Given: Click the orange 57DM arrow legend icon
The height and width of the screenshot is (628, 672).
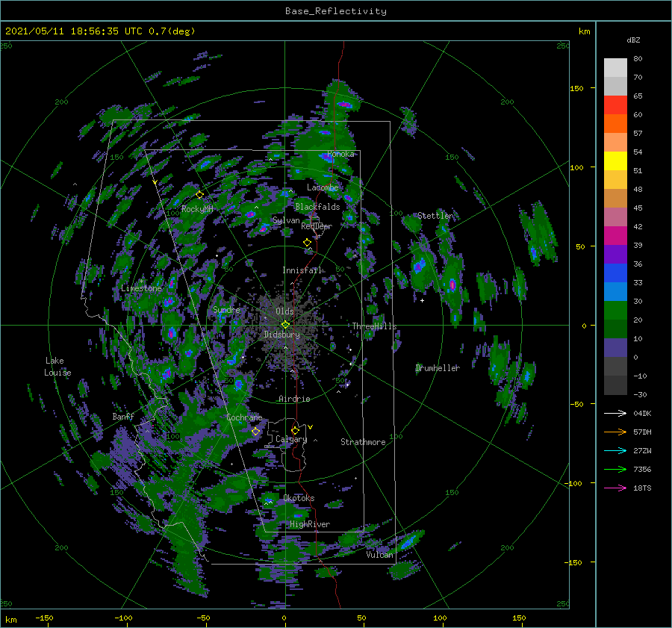Looking at the screenshot, I should click(615, 432).
